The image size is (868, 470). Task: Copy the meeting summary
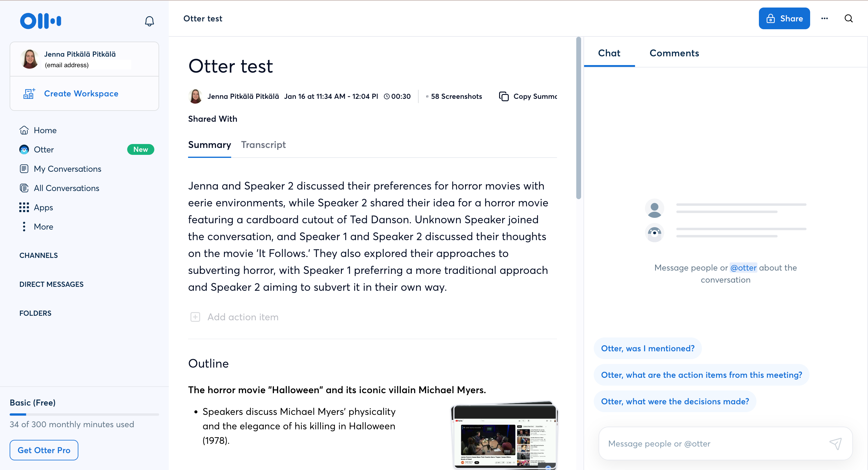[526, 96]
